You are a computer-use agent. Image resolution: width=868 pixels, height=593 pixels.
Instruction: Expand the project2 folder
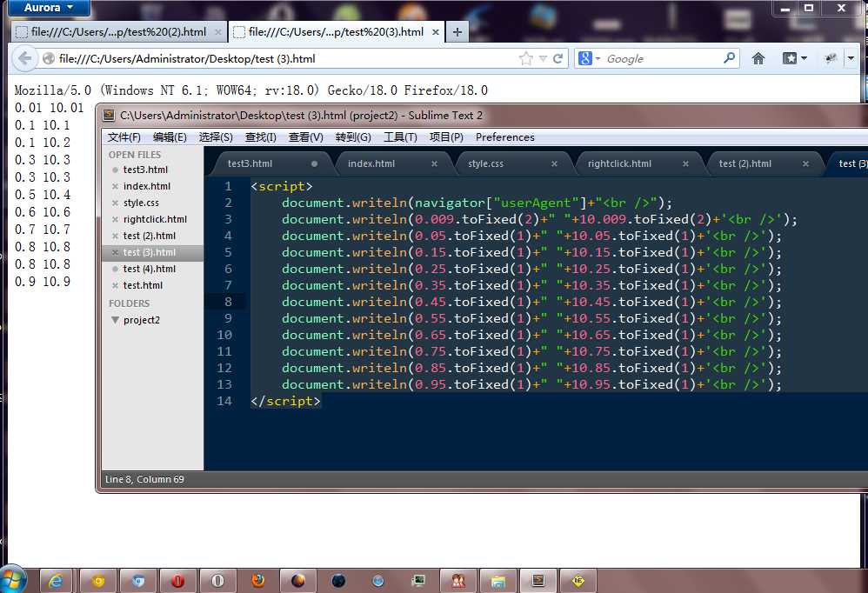pos(115,320)
